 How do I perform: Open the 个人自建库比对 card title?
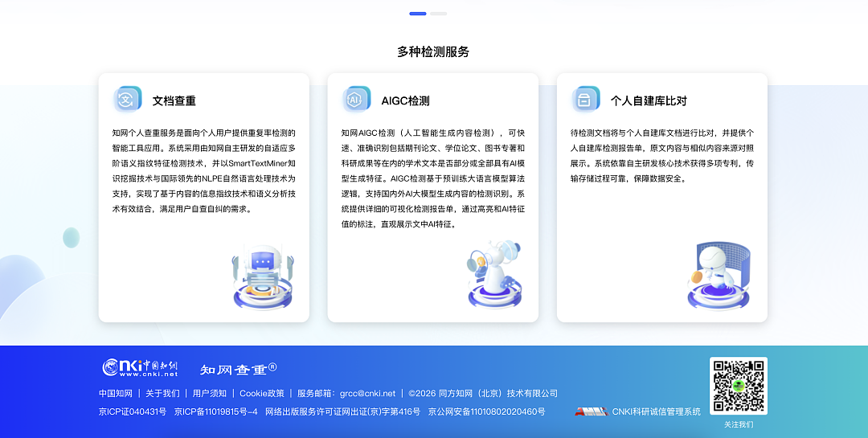[649, 100]
